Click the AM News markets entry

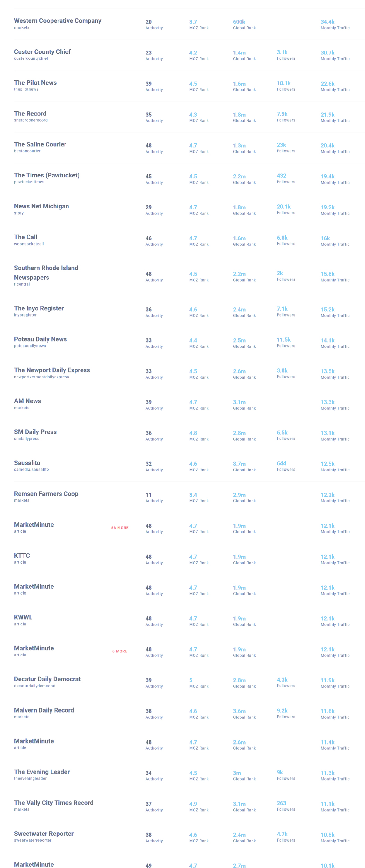point(27,401)
